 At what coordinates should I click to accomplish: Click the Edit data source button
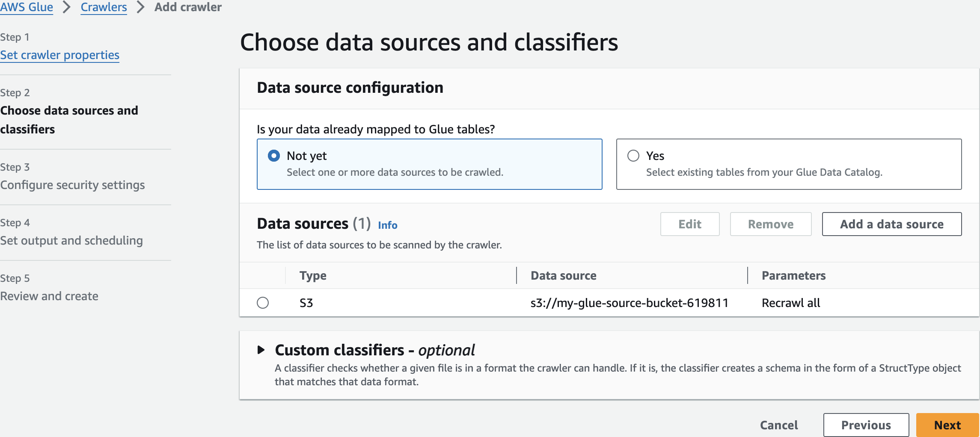click(x=690, y=224)
